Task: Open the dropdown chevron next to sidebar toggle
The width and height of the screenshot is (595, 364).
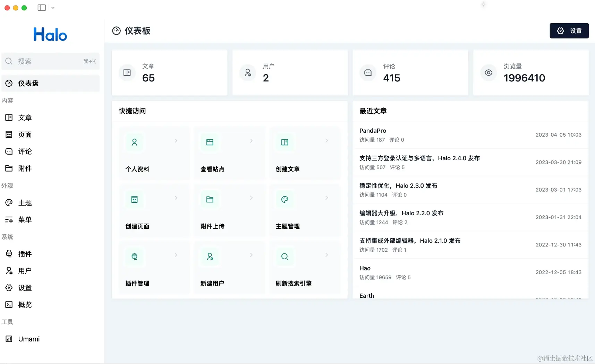Action: pos(53,8)
